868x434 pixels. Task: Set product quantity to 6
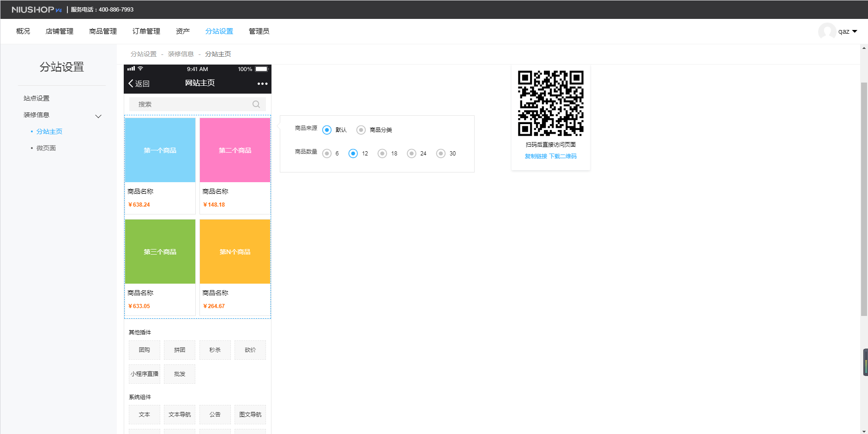click(327, 154)
